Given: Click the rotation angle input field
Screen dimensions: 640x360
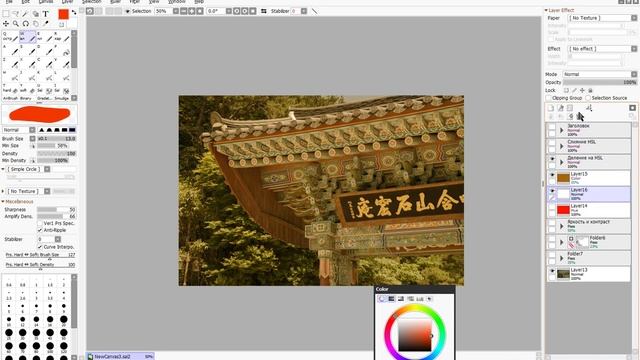Looking at the screenshot, I should pyautogui.click(x=216, y=11).
